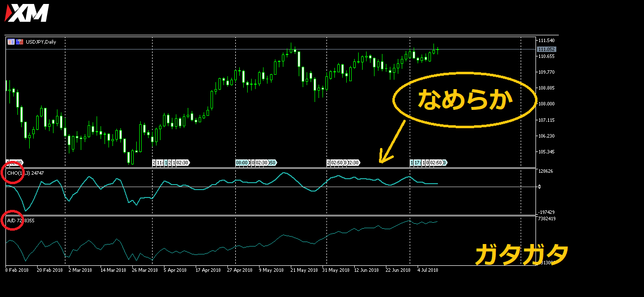Select the なめらか annotation ellipse

pos(464,100)
